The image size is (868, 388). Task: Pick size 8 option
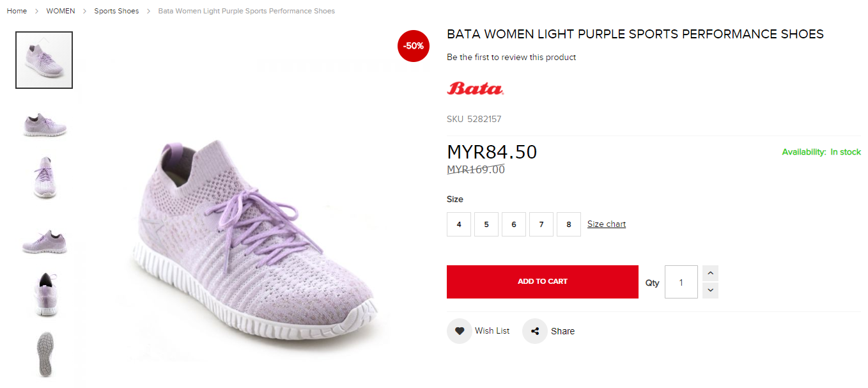pyautogui.click(x=569, y=224)
